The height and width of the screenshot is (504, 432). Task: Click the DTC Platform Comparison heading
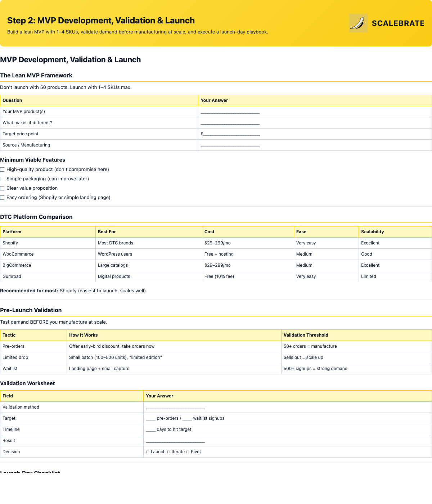click(x=36, y=217)
